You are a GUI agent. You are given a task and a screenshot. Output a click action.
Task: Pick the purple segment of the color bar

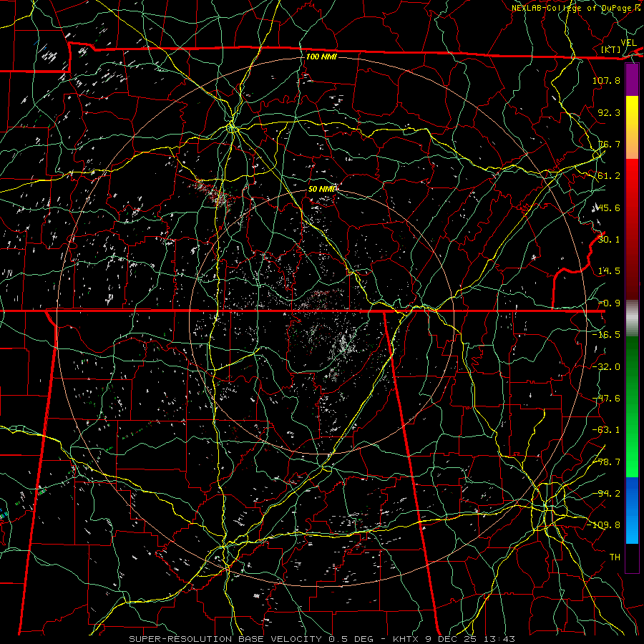click(x=632, y=80)
